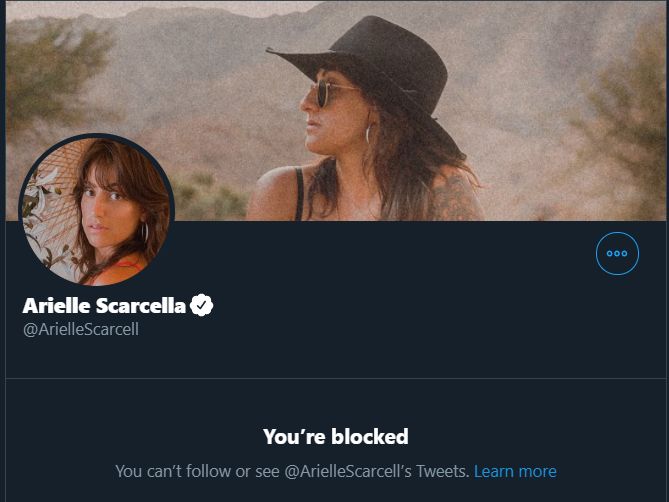The height and width of the screenshot is (502, 669).
Task: Open the circular profile avatar photo
Action: pyautogui.click(x=97, y=211)
